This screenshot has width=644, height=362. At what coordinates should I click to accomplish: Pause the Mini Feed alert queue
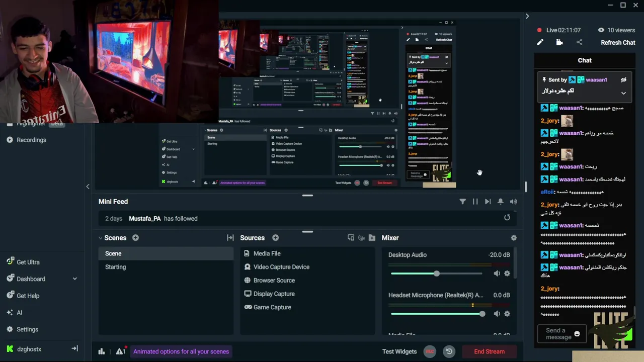[x=475, y=202]
